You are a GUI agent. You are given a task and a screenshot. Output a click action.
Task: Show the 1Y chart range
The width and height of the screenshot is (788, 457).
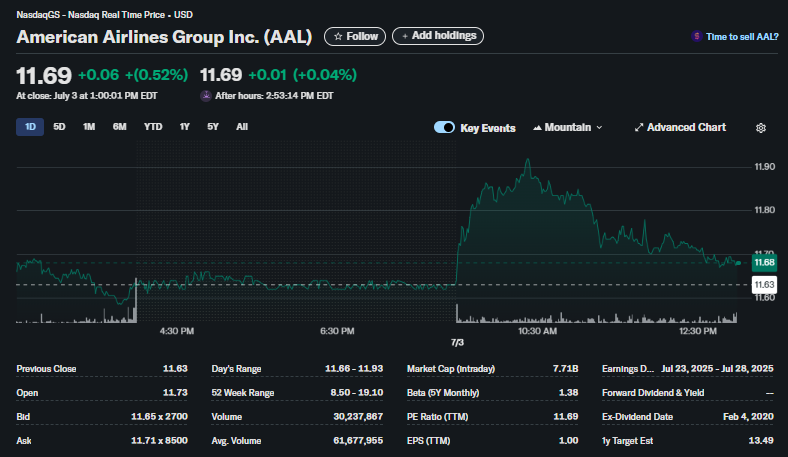[x=184, y=127]
